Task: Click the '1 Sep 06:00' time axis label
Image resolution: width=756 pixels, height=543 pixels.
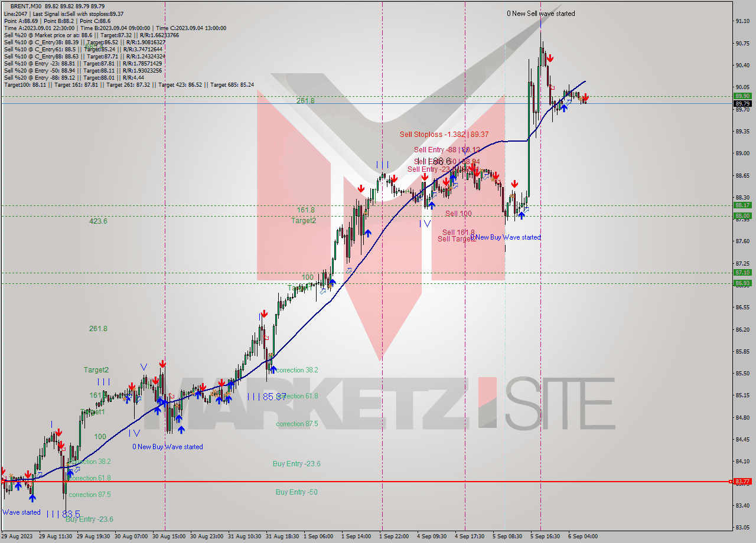Action: point(320,537)
